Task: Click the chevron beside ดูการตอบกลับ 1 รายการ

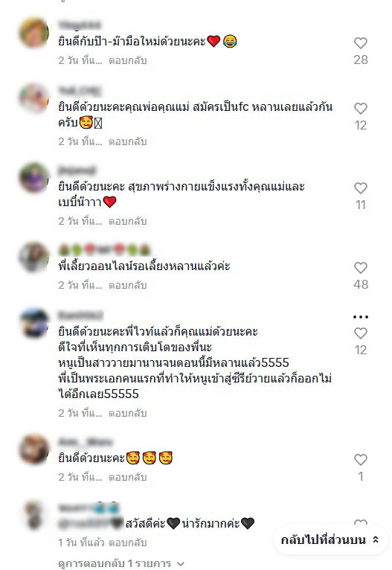Action: [x=181, y=564]
